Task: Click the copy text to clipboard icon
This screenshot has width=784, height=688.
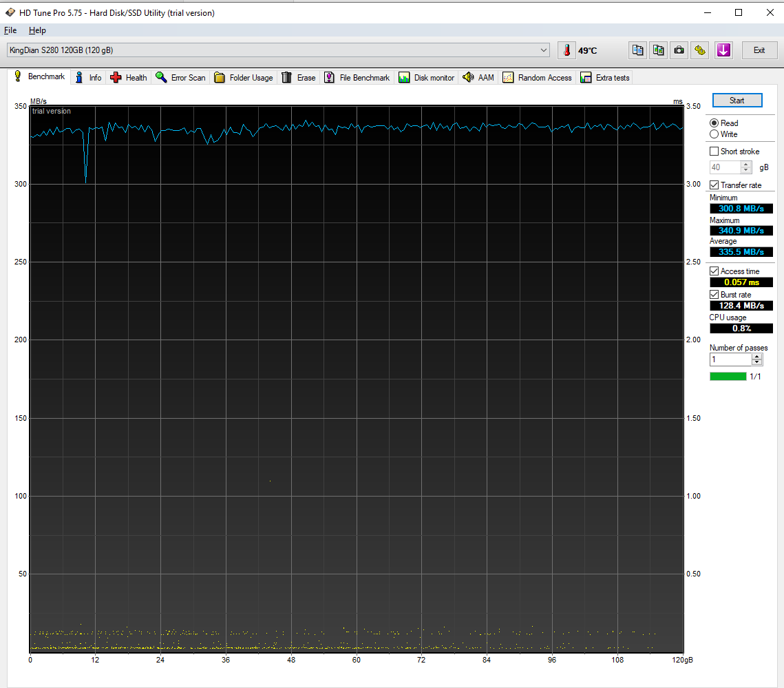Action: point(637,50)
